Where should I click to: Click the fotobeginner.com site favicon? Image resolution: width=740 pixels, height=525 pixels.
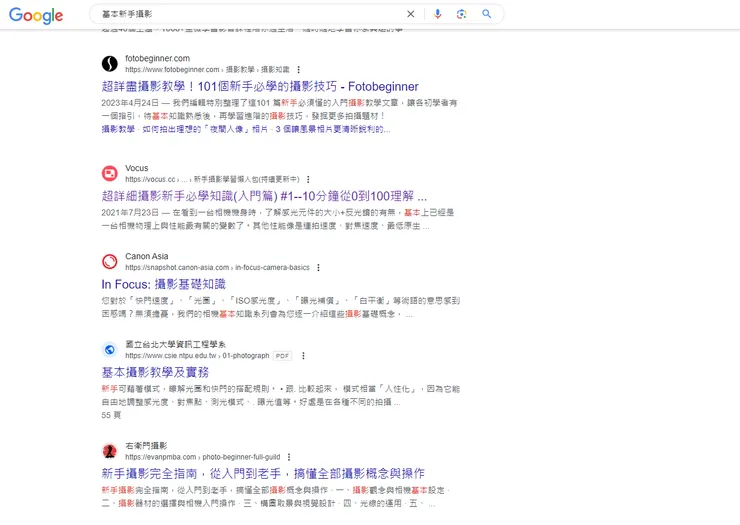(x=109, y=63)
